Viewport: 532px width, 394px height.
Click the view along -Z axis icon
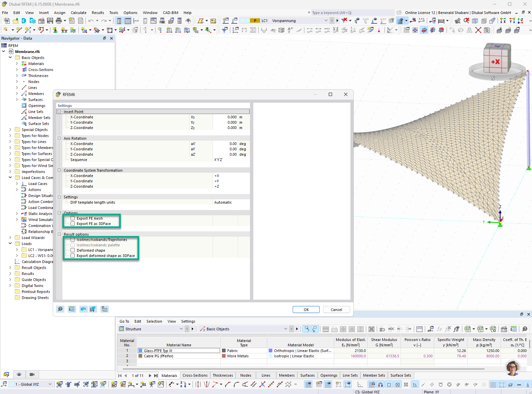(x=520, y=21)
